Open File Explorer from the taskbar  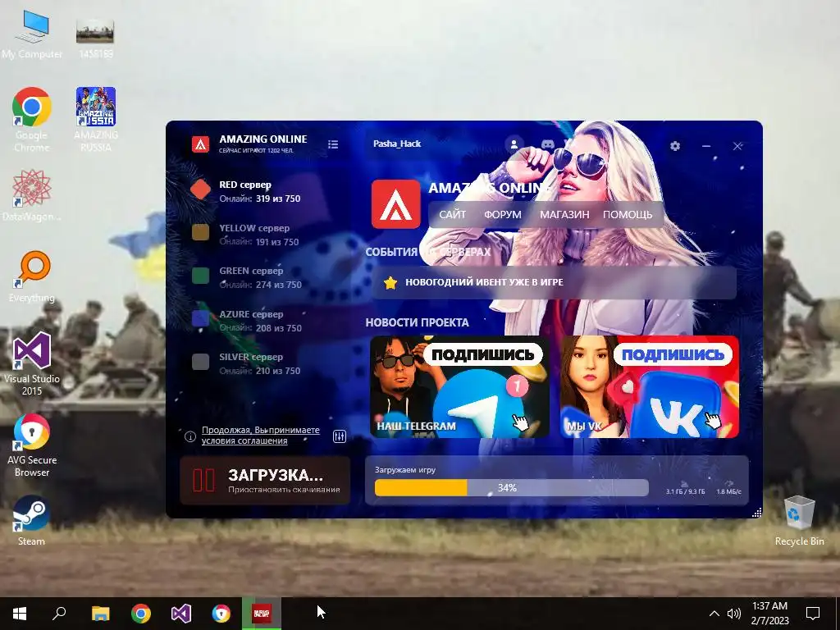pyautogui.click(x=100, y=614)
